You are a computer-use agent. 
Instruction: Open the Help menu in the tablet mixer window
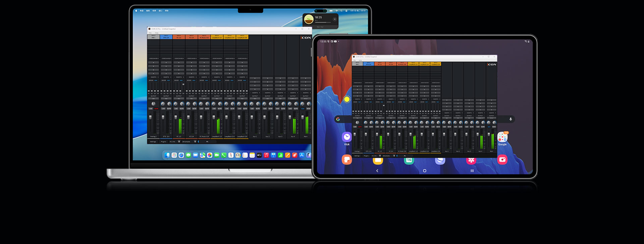pos(360,60)
